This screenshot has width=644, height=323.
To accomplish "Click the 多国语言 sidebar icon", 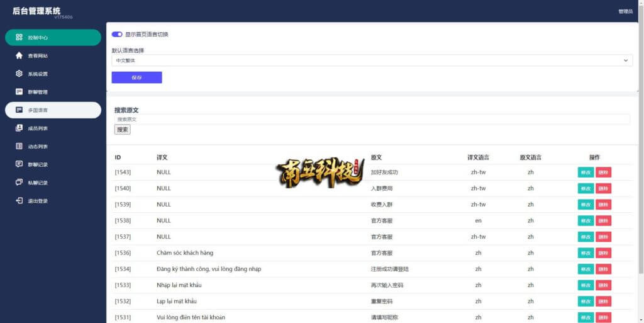I will [19, 110].
